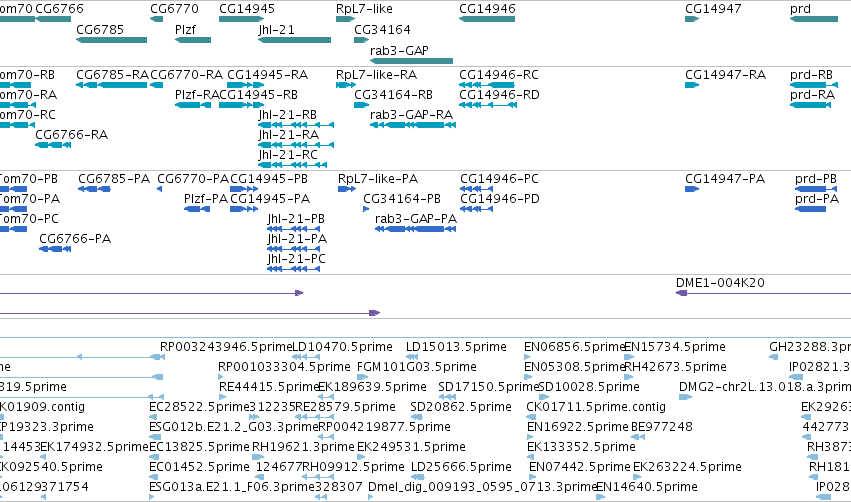Select the EN14640.5prime EST label

pyautogui.click(x=647, y=487)
